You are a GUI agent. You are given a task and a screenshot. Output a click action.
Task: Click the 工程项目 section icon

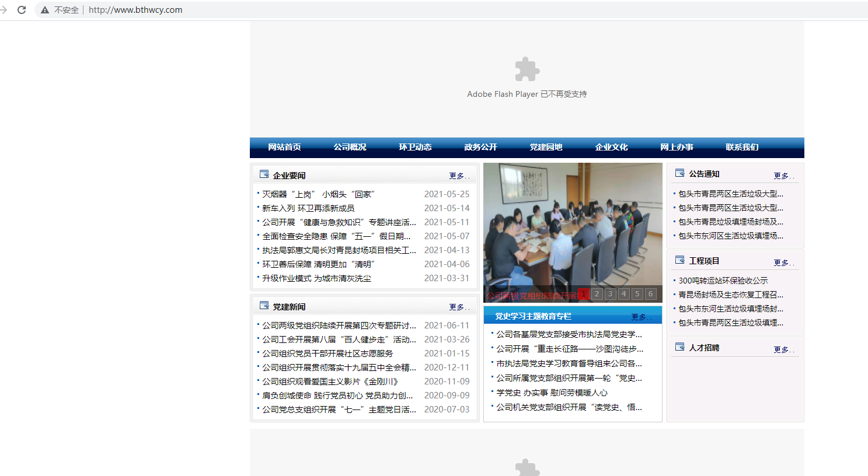click(679, 260)
